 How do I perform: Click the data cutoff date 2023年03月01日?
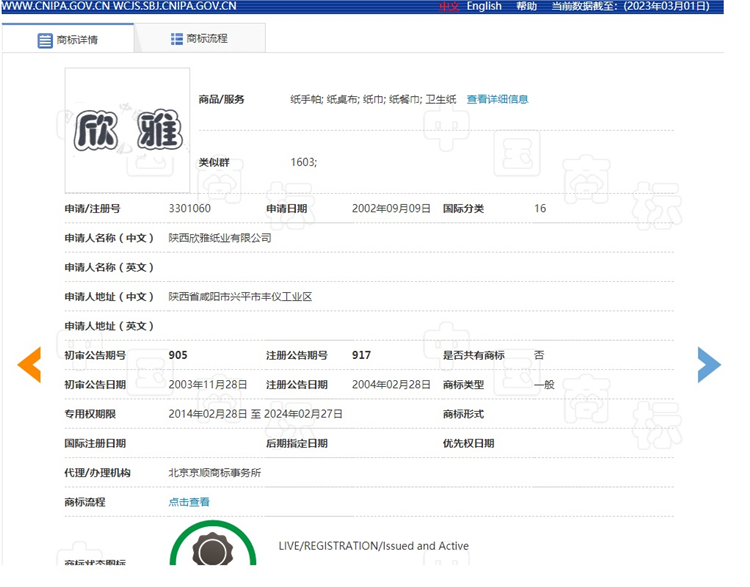[665, 6]
